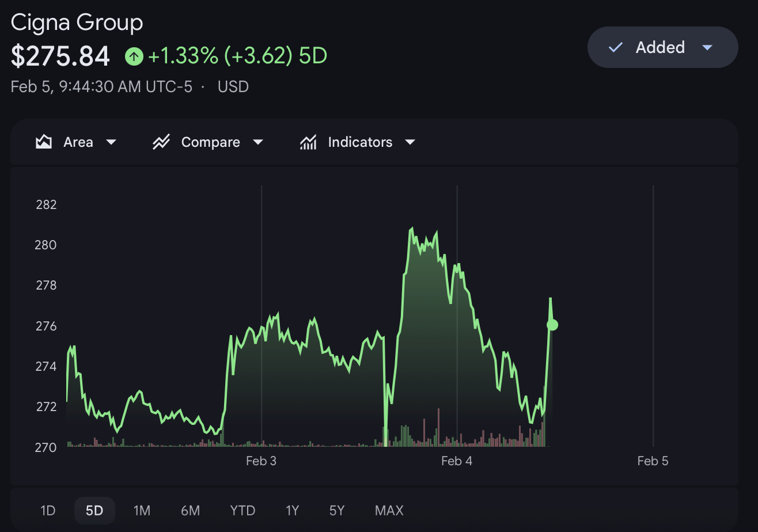Image resolution: width=758 pixels, height=532 pixels.
Task: Select the MAX time range
Action: [x=389, y=511]
